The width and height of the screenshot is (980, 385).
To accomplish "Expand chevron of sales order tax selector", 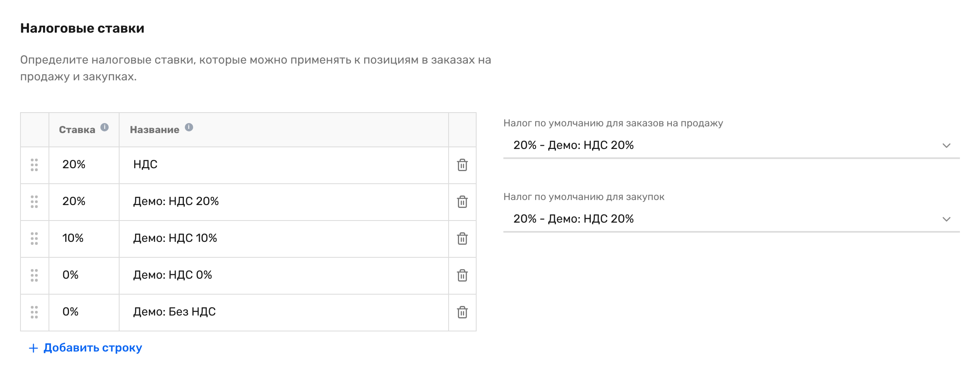I will coord(947,146).
